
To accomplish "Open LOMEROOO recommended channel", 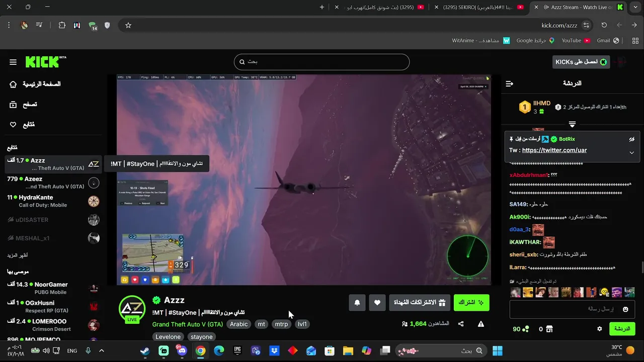I will [x=53, y=325].
